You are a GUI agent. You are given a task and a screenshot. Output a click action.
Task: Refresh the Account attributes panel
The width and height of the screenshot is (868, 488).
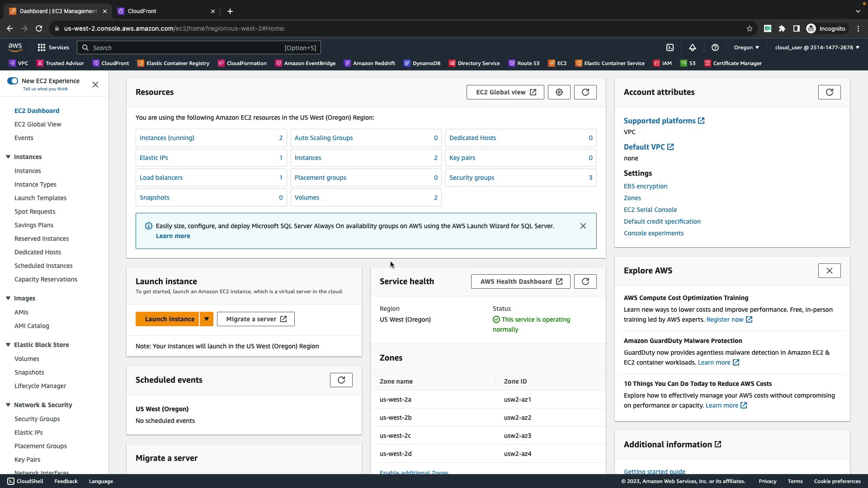coord(829,92)
